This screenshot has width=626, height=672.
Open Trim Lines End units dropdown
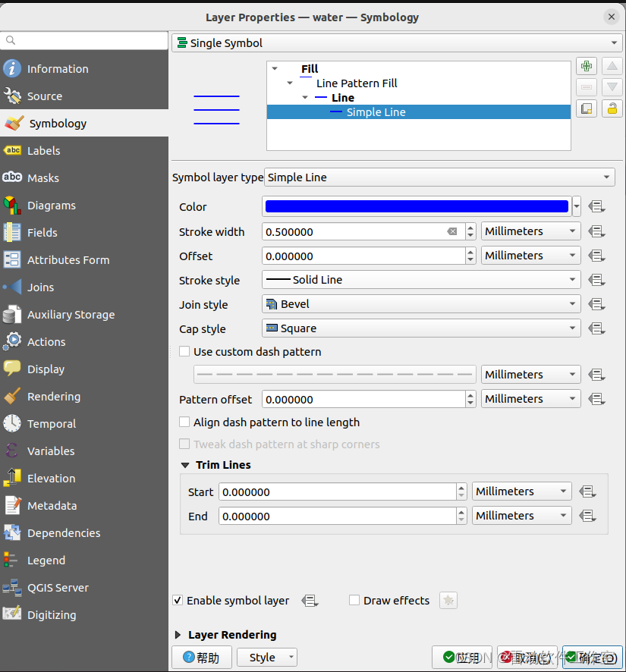pos(522,516)
